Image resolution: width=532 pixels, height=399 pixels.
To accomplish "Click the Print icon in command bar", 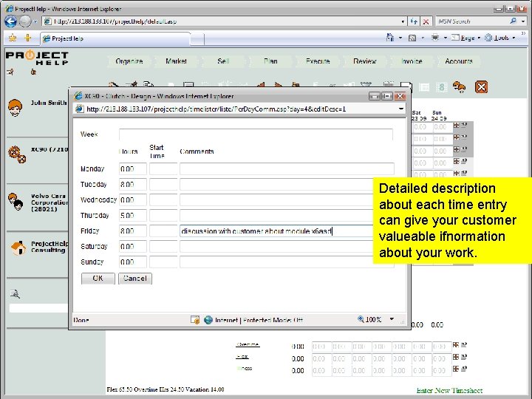I will click(x=435, y=38).
